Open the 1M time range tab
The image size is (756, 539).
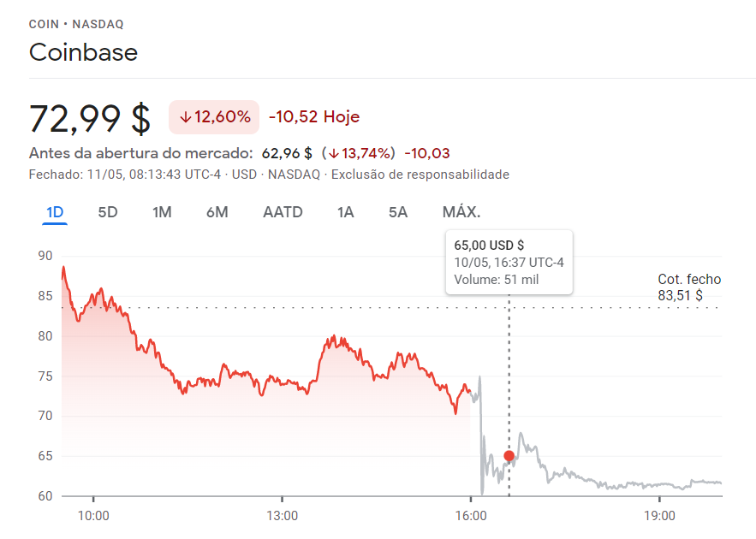tap(162, 212)
